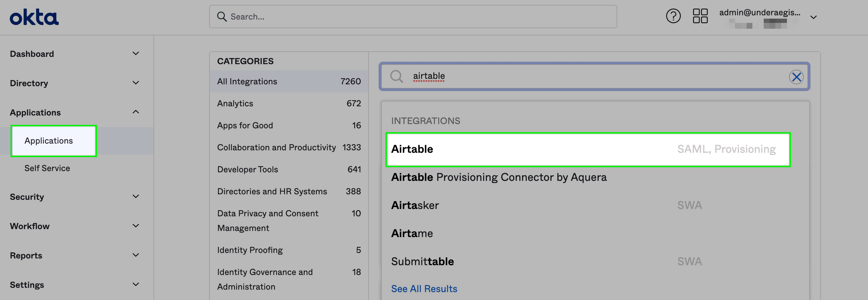This screenshot has height=300, width=868.
Task: Select the Identity Proofing category
Action: tap(289, 250)
